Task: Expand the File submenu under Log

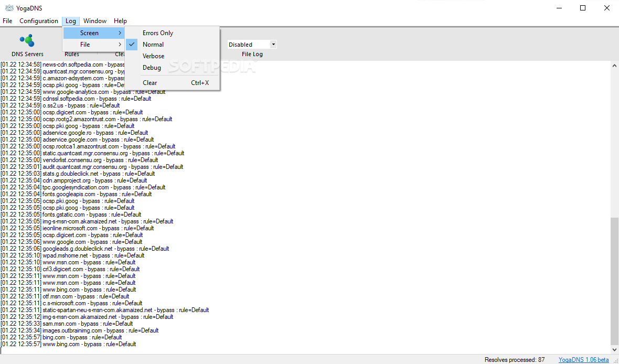Action: pyautogui.click(x=94, y=44)
